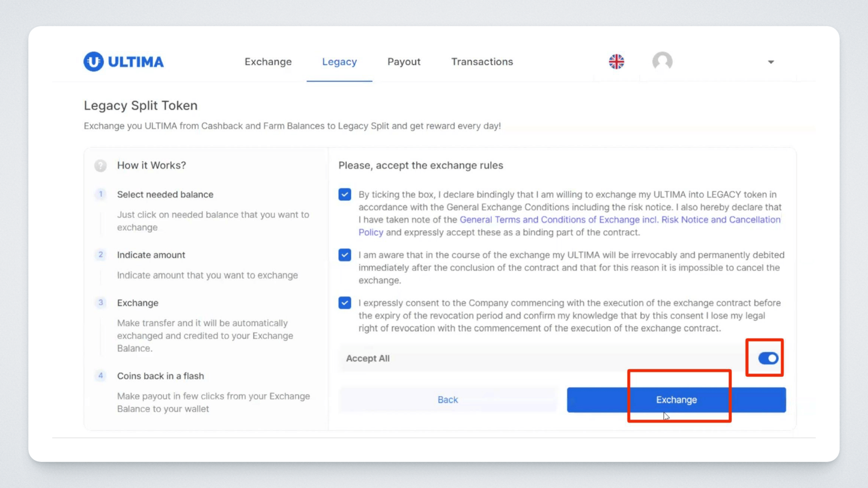Open language selector UK flag icon
This screenshot has width=868, height=488.
[x=616, y=61]
